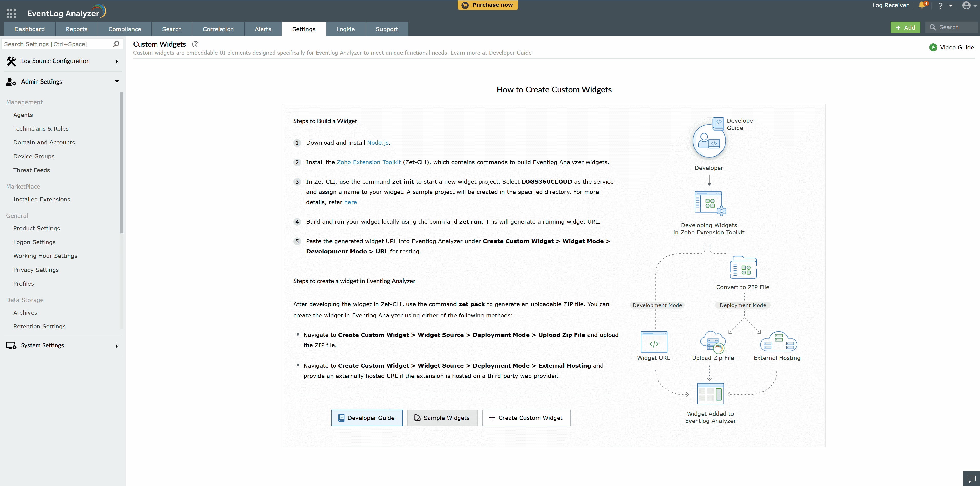Open the Node.js download link

point(377,143)
